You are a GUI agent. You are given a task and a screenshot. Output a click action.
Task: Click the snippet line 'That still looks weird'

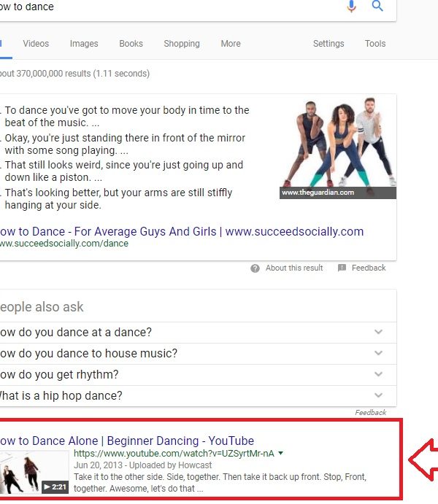click(x=124, y=171)
